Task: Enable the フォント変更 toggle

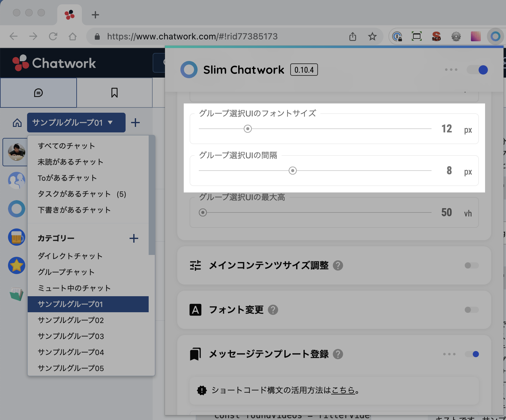Action: click(472, 310)
